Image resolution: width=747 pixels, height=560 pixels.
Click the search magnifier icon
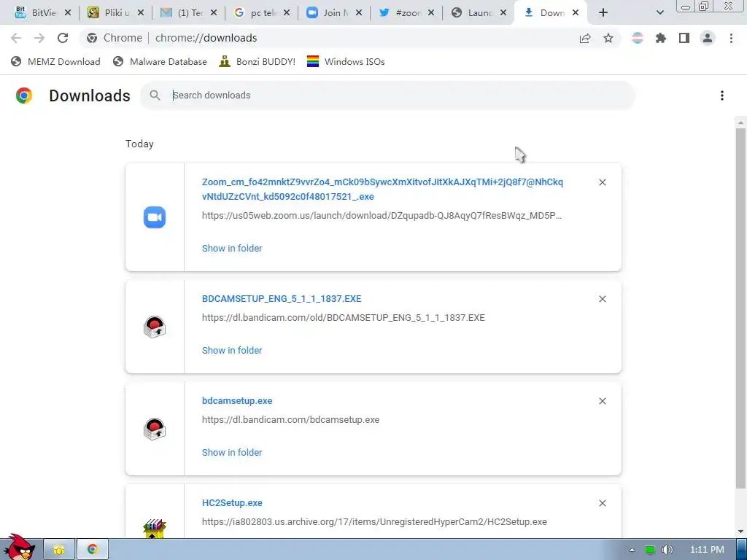coord(155,96)
